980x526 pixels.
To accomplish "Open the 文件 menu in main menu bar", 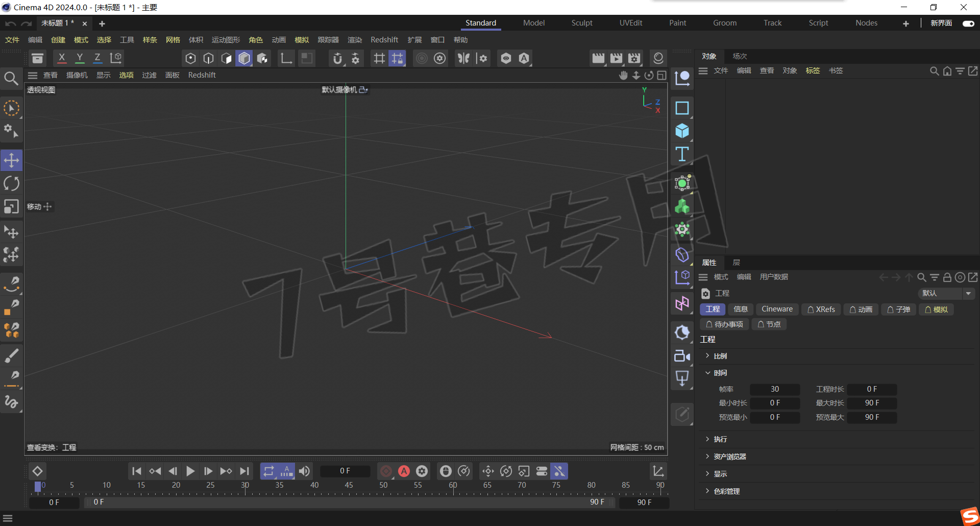I will pos(12,40).
